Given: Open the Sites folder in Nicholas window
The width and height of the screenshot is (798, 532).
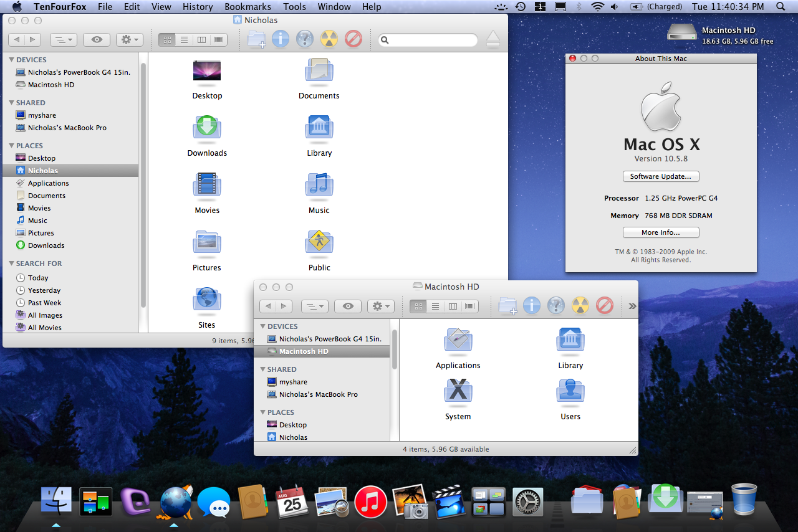Looking at the screenshot, I should pyautogui.click(x=207, y=300).
